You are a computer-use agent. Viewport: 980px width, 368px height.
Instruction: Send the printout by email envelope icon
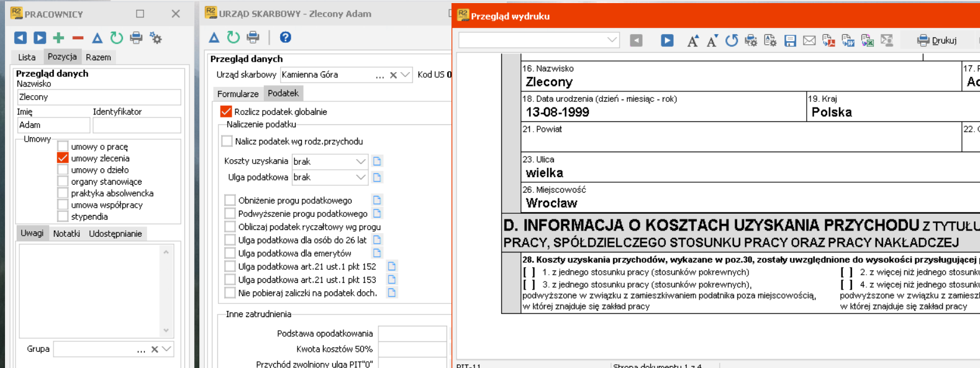point(809,41)
